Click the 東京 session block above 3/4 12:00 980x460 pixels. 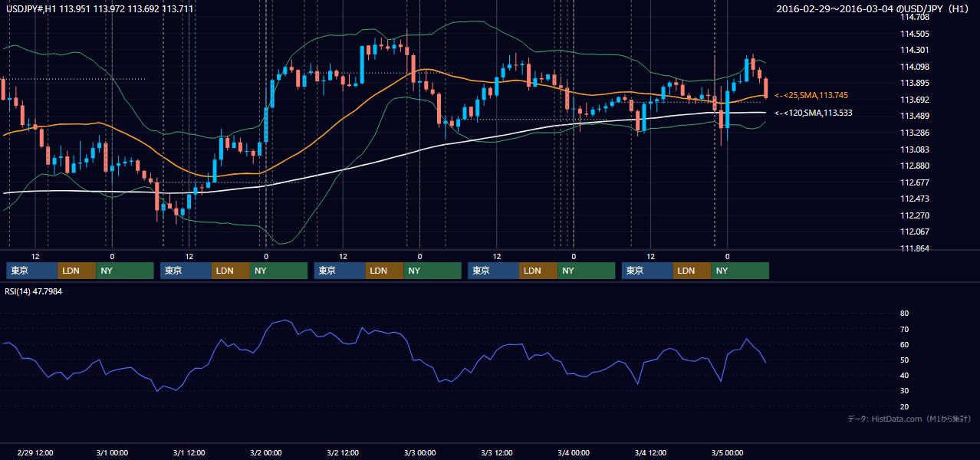click(648, 271)
